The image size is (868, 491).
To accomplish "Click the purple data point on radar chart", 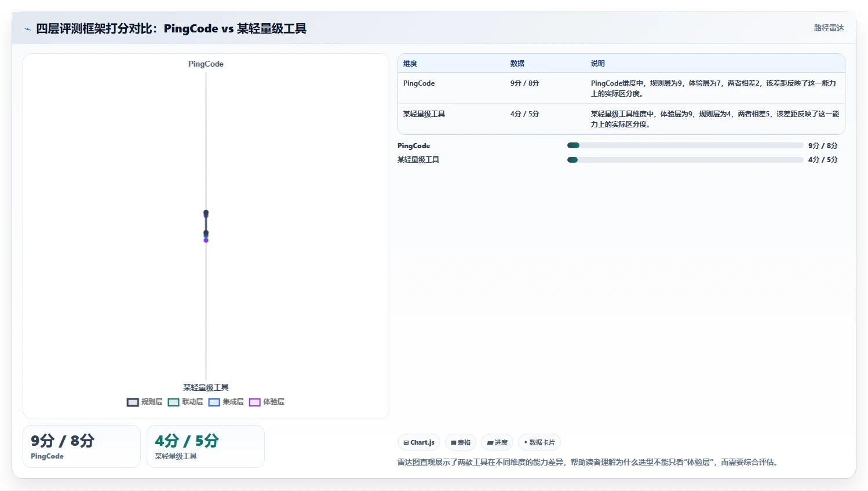I will [x=206, y=240].
